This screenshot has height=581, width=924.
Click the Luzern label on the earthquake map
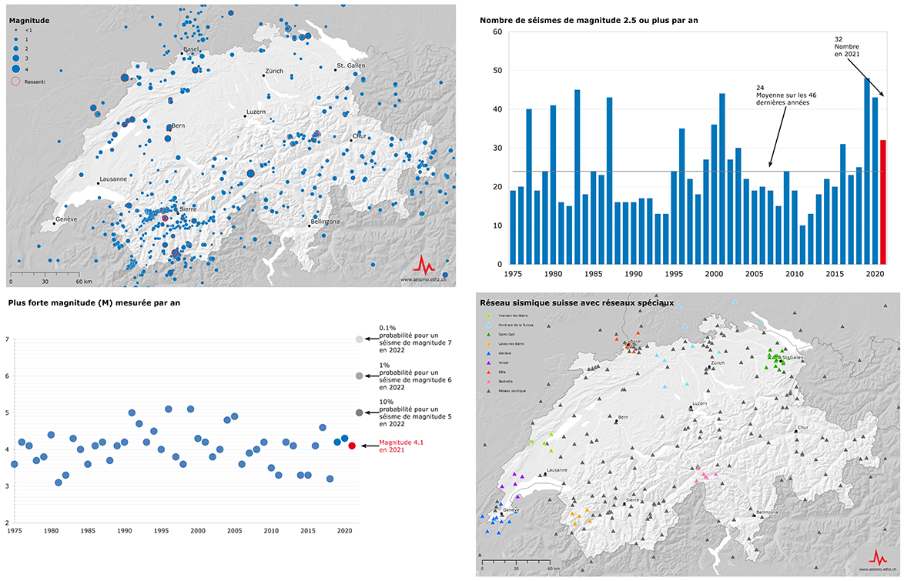tap(256, 112)
